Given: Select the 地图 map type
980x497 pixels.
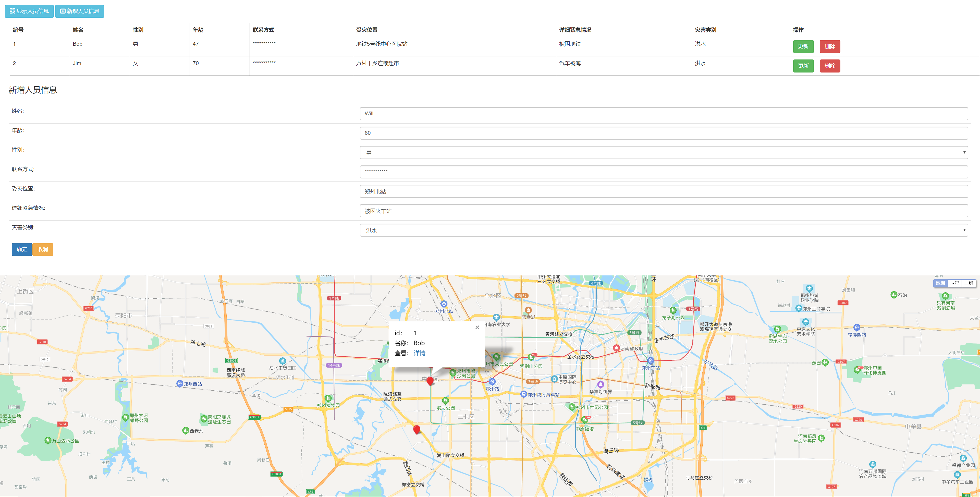Looking at the screenshot, I should coord(940,283).
